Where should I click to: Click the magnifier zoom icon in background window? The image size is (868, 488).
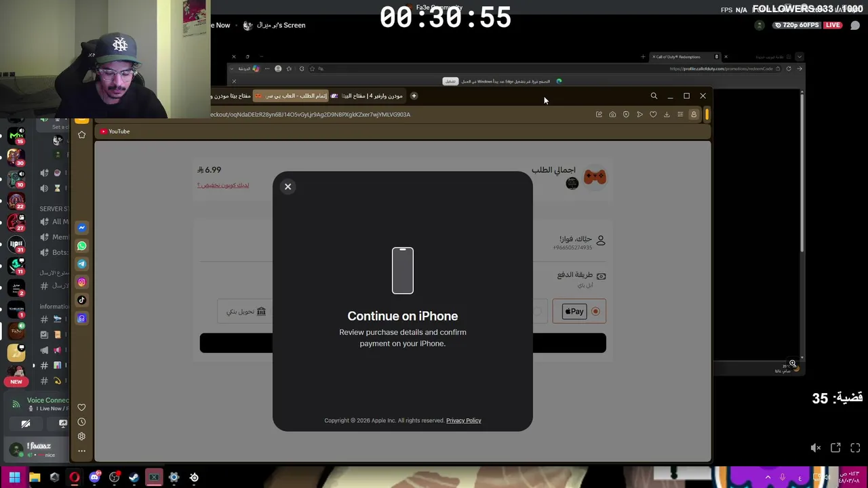(792, 363)
